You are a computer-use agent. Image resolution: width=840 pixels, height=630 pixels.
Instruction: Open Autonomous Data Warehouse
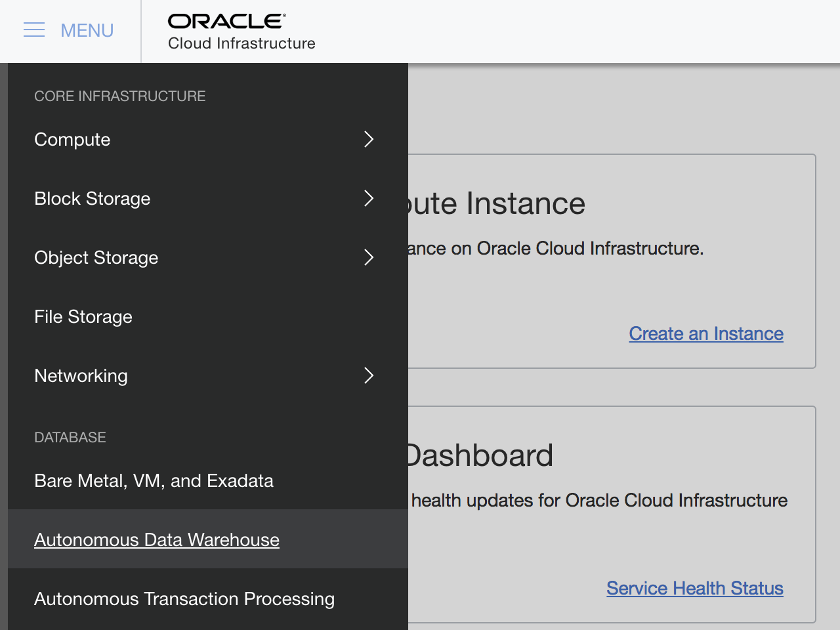point(208,539)
